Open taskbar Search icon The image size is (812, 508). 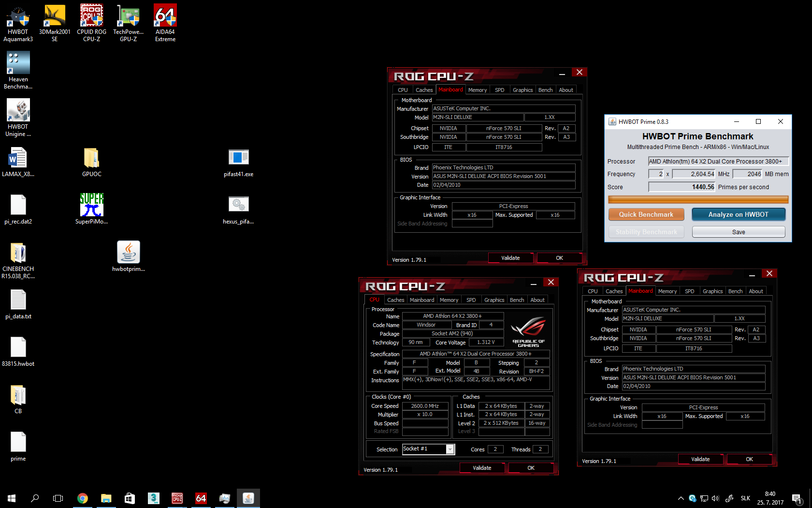click(35, 498)
